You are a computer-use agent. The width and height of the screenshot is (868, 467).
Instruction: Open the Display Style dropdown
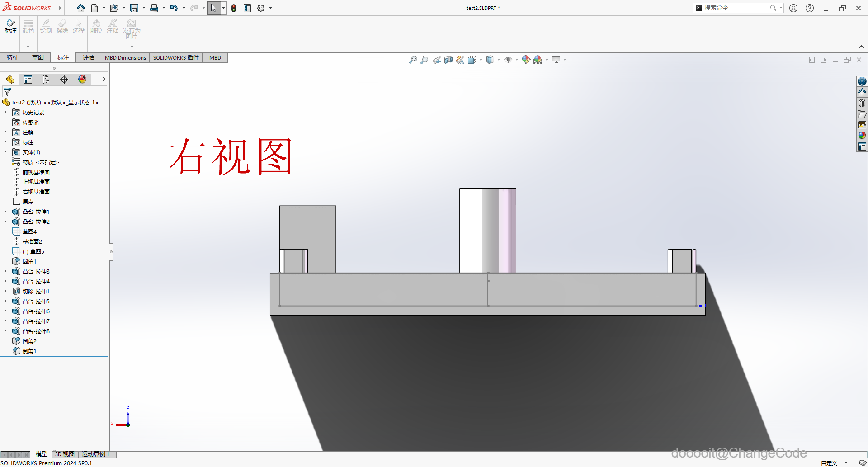pyautogui.click(x=500, y=59)
